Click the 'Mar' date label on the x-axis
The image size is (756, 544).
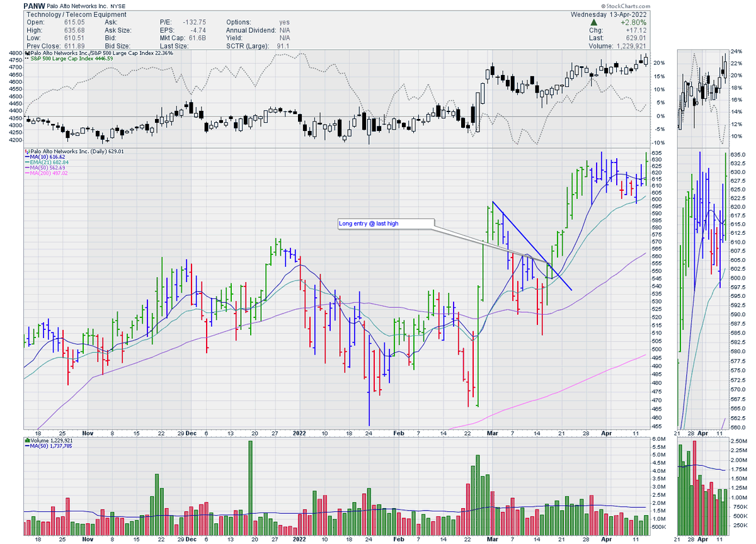point(491,434)
